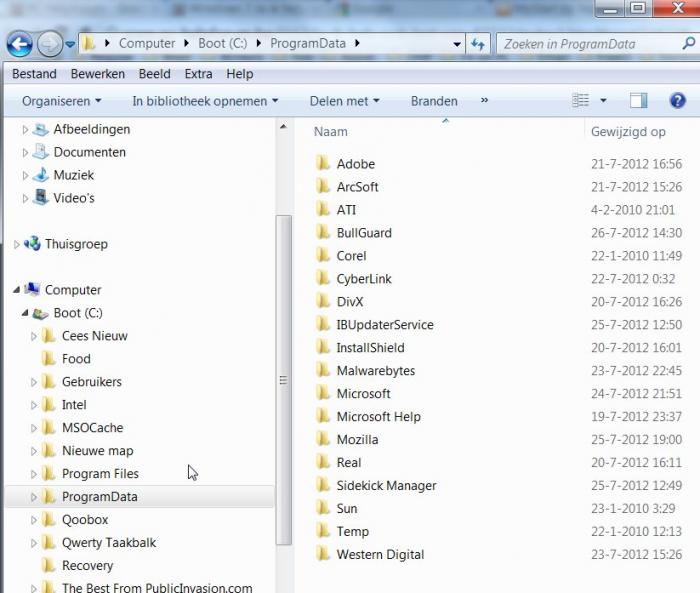Image resolution: width=700 pixels, height=593 pixels.
Task: Open the Extra menu
Action: 198,74
